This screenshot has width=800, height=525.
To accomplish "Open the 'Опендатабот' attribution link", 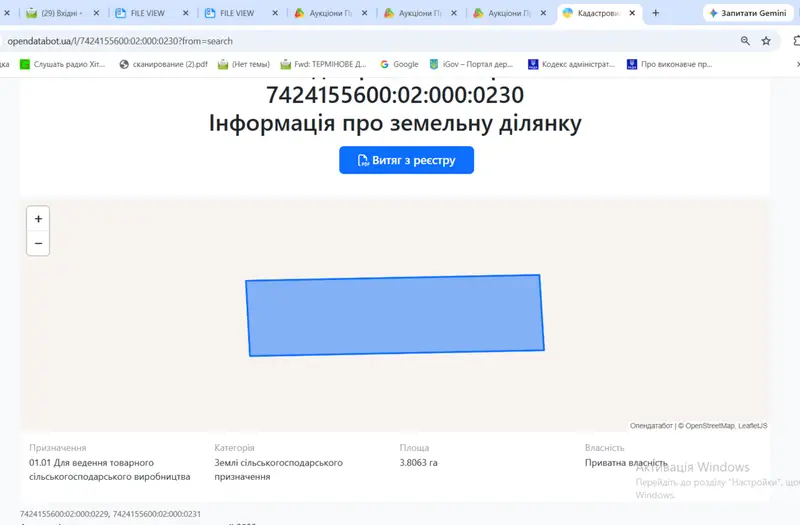I will click(x=651, y=426).
